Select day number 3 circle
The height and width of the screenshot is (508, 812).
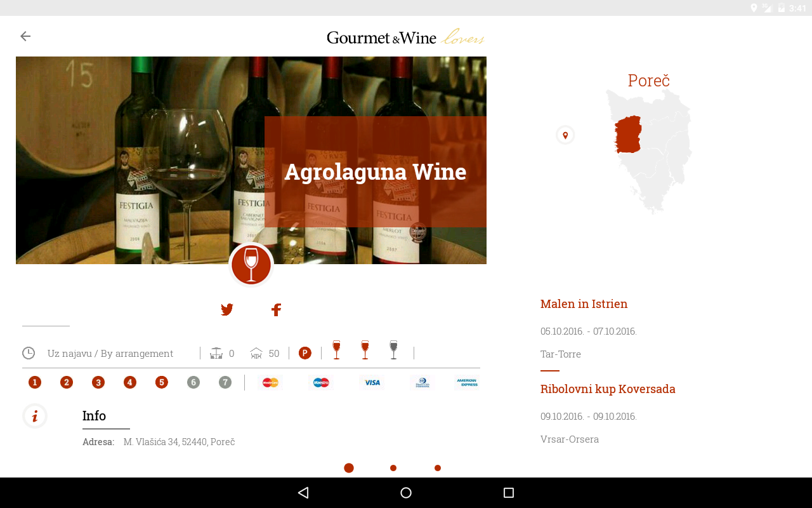click(x=98, y=382)
